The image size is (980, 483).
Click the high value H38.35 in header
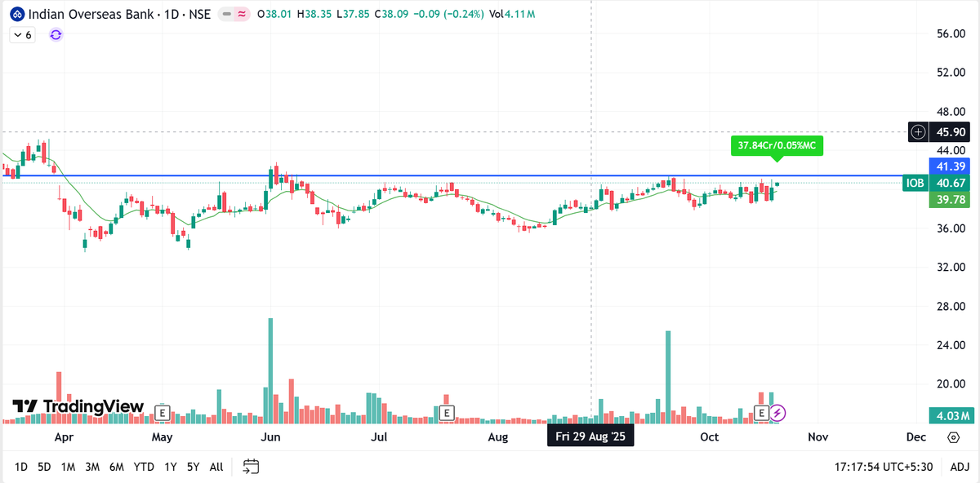[314, 14]
